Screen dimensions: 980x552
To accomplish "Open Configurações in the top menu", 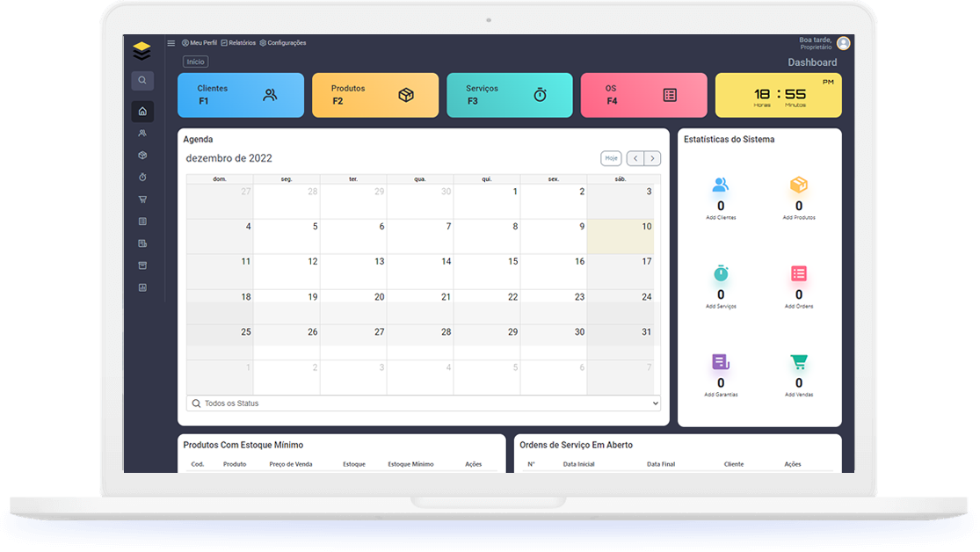I will coord(283,43).
